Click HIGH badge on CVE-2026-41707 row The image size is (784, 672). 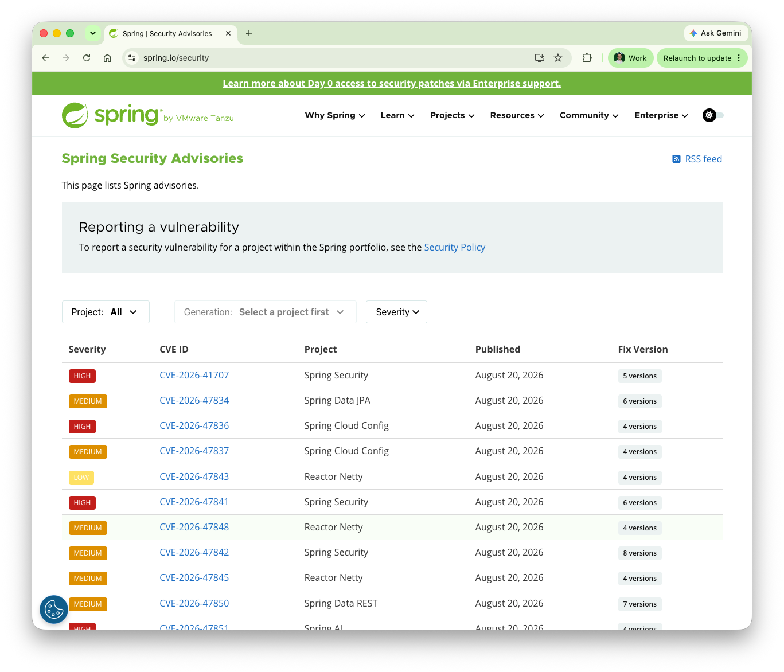[x=82, y=376]
